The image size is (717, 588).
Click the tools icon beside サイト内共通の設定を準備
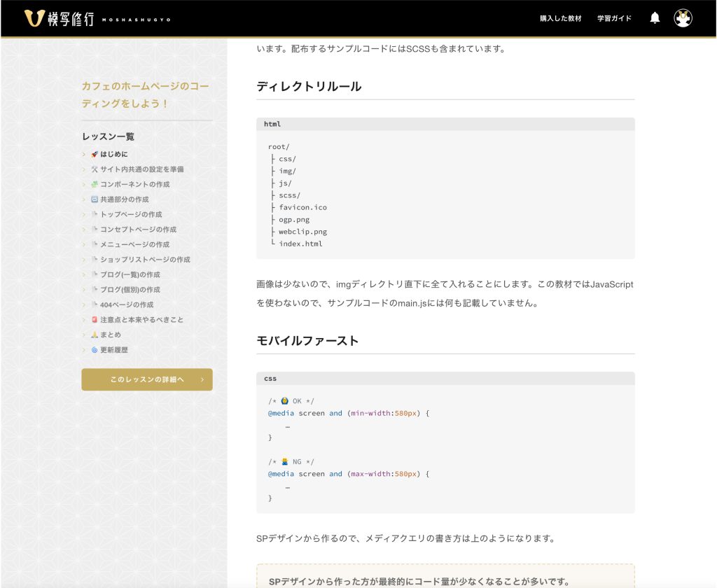point(95,169)
